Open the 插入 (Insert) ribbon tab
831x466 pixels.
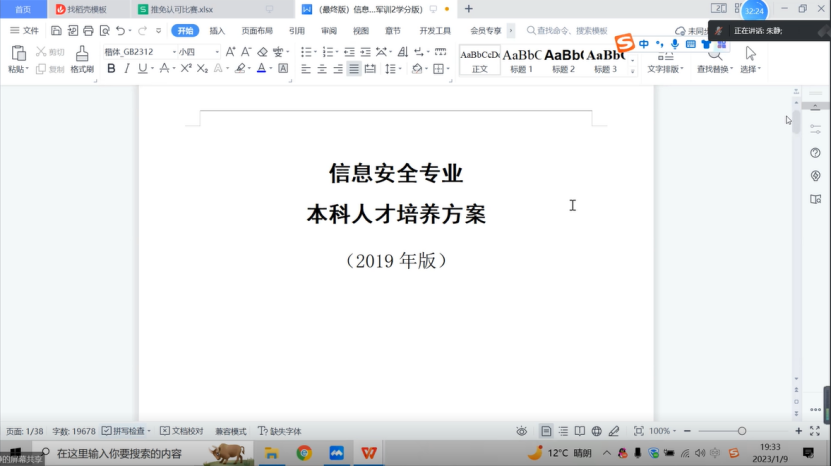[217, 31]
